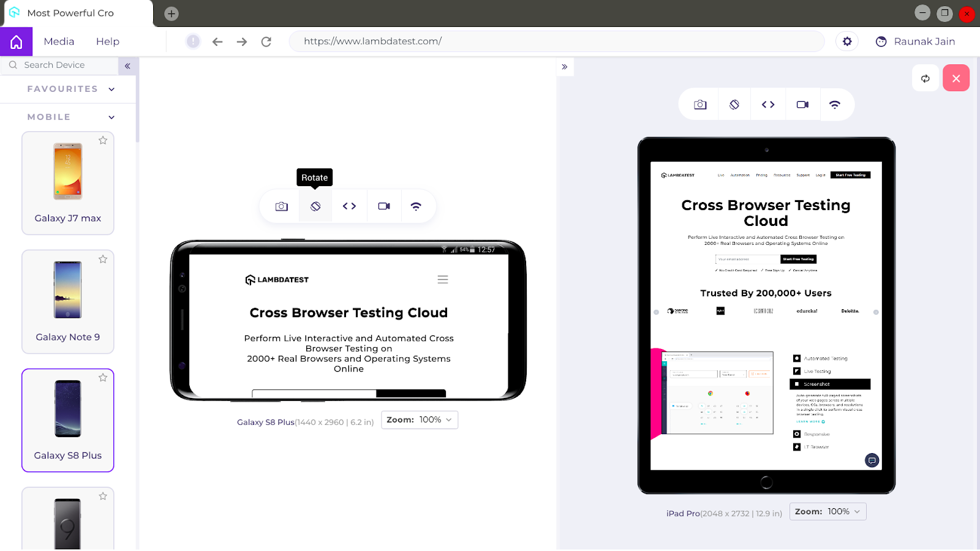Image resolution: width=980 pixels, height=551 pixels.
Task: Collapse the Mobile section
Action: (x=68, y=117)
